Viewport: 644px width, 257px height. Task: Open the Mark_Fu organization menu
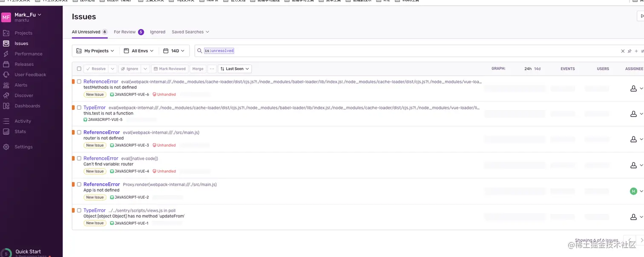tap(28, 15)
